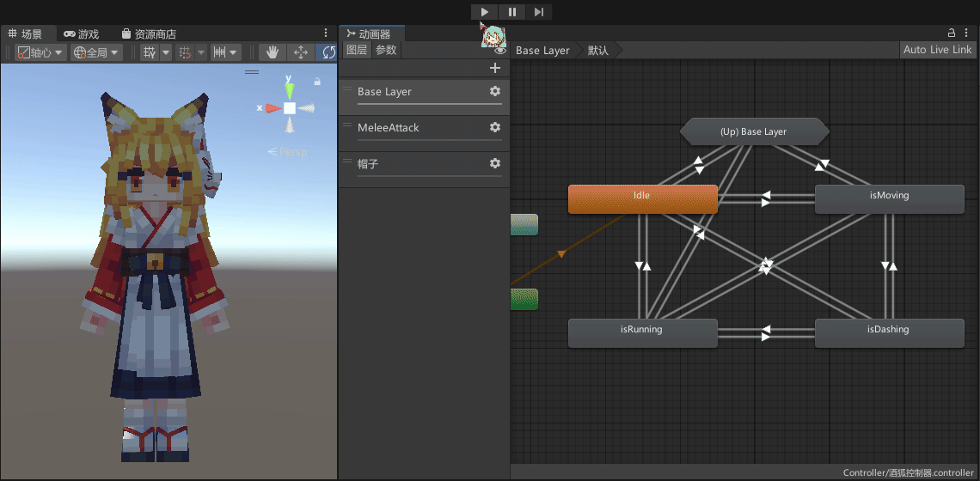
Task: Toggle the grid visibility Y-axis button
Action: click(150, 52)
